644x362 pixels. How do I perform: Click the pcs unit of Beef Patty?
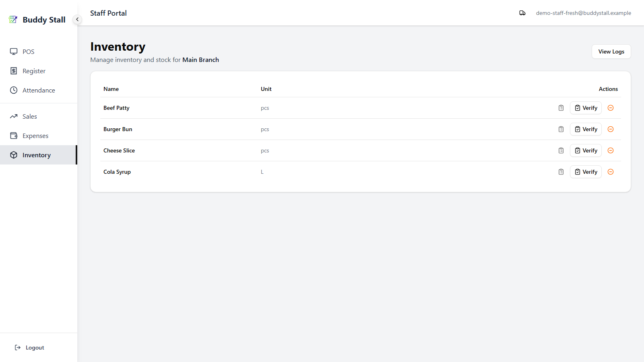tap(265, 108)
